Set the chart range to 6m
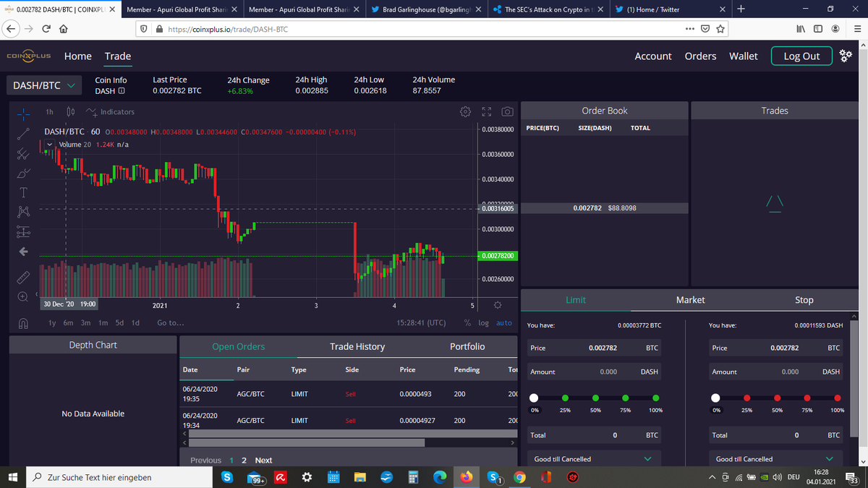 click(69, 323)
